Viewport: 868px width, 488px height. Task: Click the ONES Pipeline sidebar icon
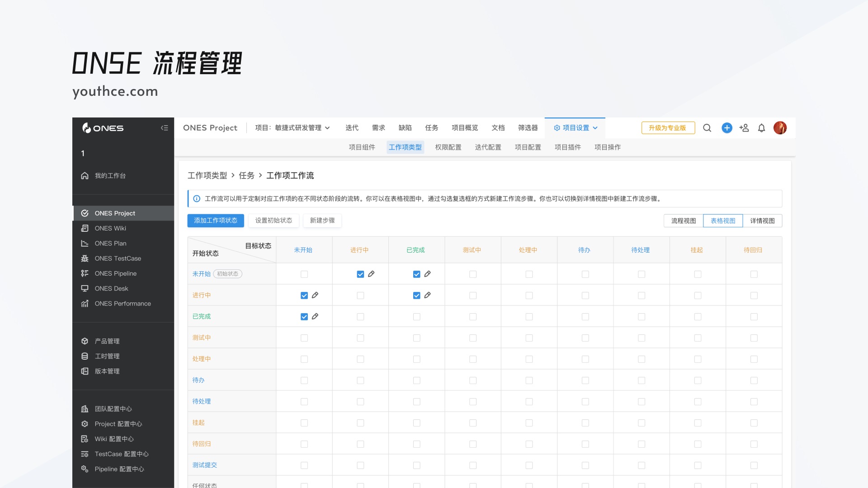(85, 273)
